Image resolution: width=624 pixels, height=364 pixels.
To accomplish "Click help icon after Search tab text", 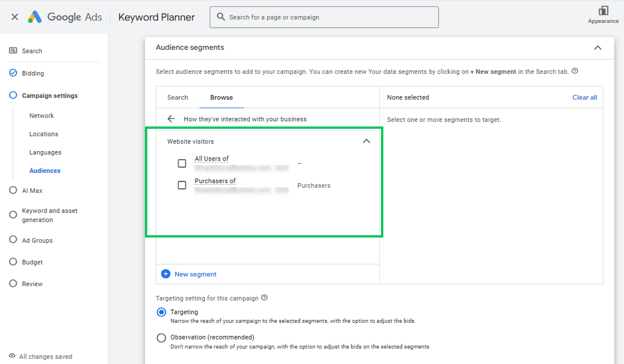I will (x=575, y=71).
